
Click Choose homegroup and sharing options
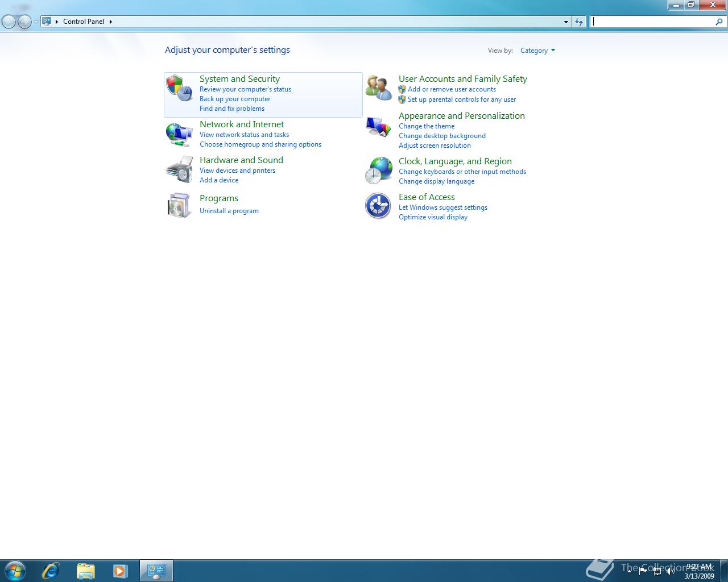pyautogui.click(x=260, y=144)
